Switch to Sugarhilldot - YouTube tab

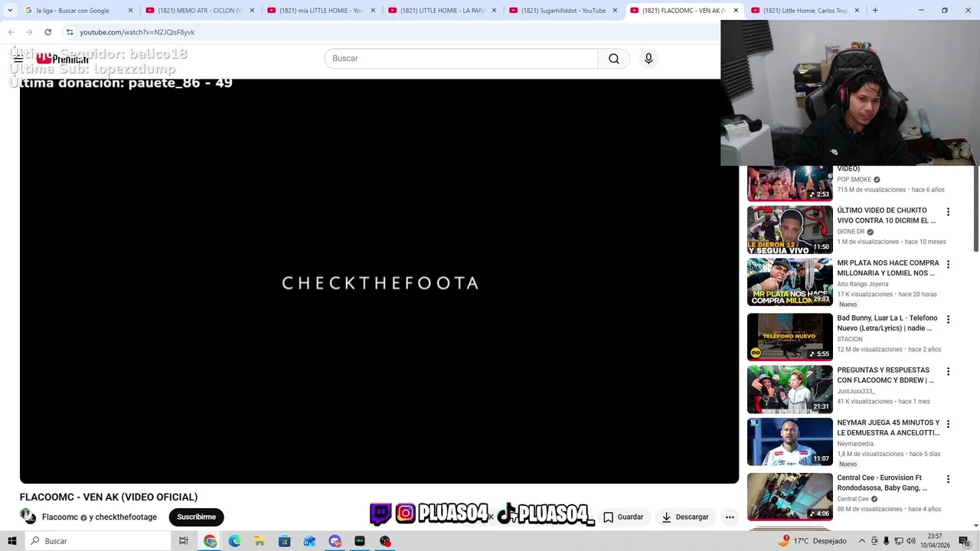[563, 11]
